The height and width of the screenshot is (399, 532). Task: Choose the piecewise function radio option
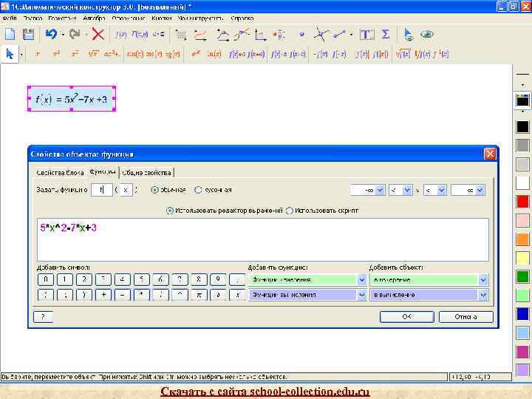point(198,190)
